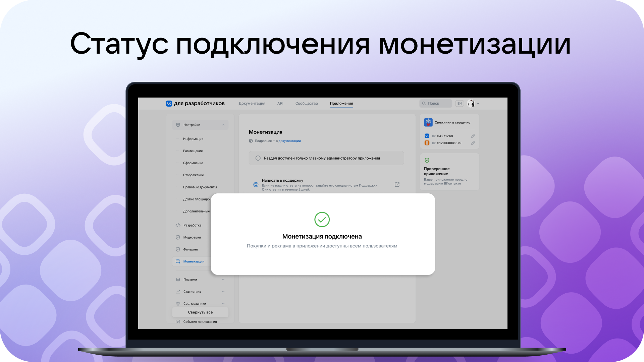The height and width of the screenshot is (362, 644).
Task: Click the verified shield icon
Action: pos(427,161)
